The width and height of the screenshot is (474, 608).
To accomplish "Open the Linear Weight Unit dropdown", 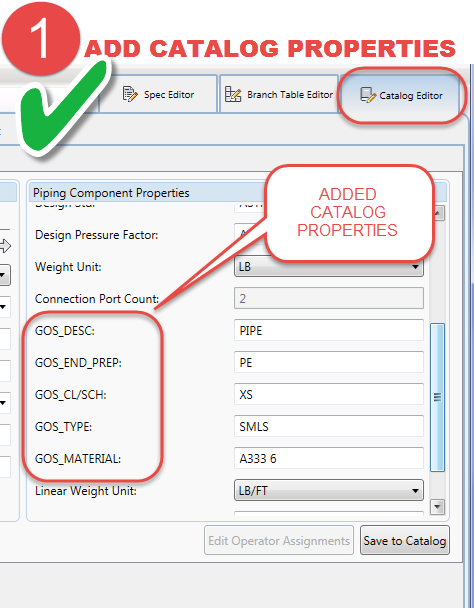I will click(x=329, y=491).
